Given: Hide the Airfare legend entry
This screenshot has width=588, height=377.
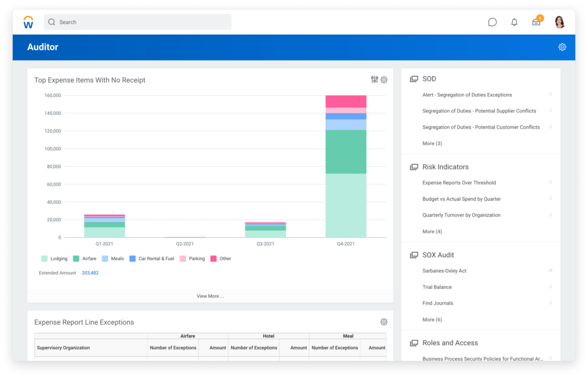Looking at the screenshot, I should 86,258.
